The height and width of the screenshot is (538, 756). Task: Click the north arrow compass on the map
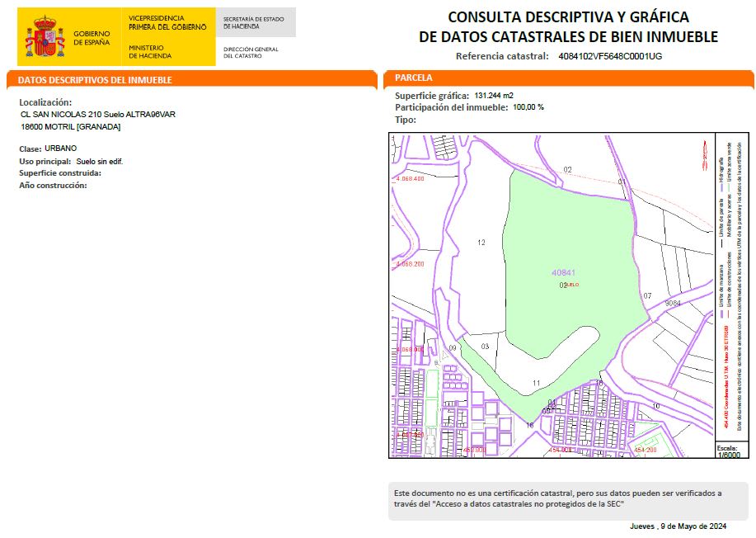tap(705, 153)
